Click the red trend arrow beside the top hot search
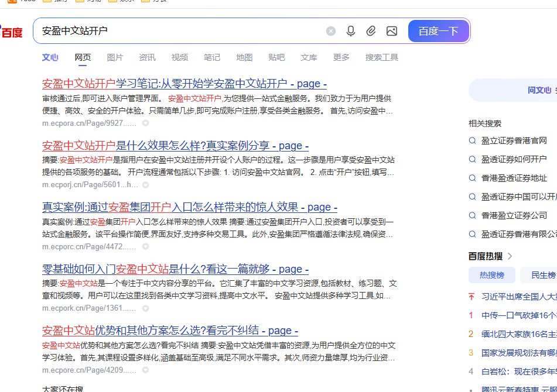 [x=471, y=297]
